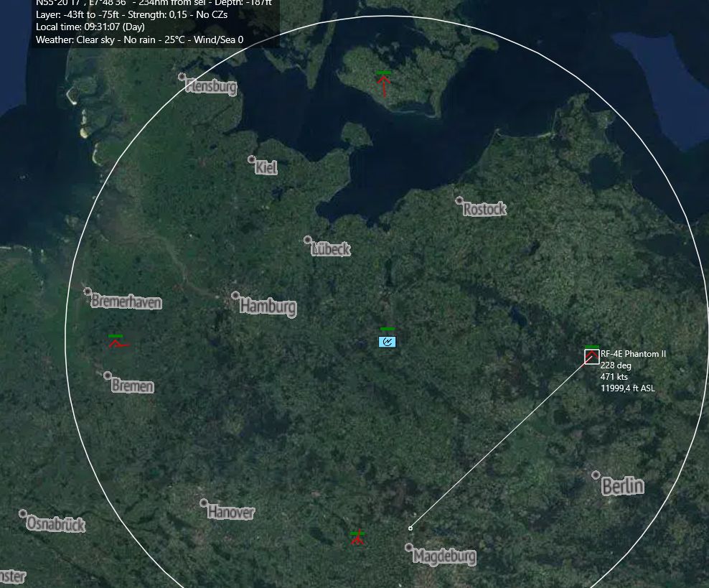Click the Rostock city marker

tap(459, 200)
